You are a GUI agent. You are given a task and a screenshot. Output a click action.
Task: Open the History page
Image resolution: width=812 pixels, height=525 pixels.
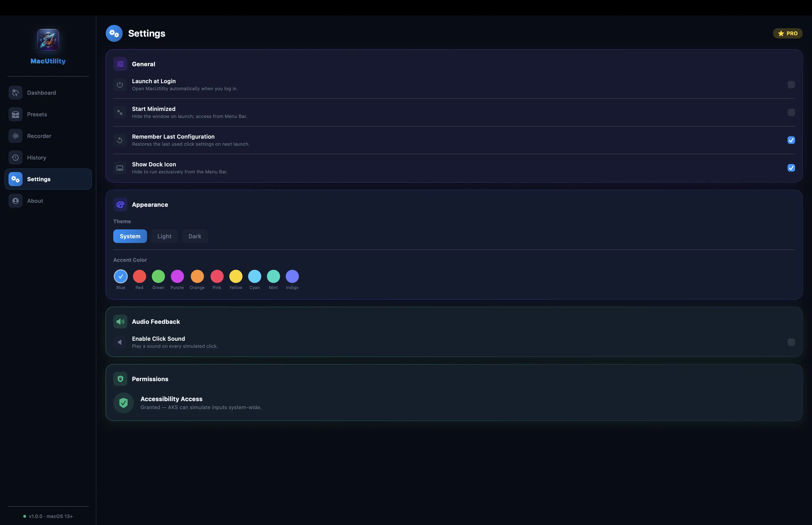[48, 157]
